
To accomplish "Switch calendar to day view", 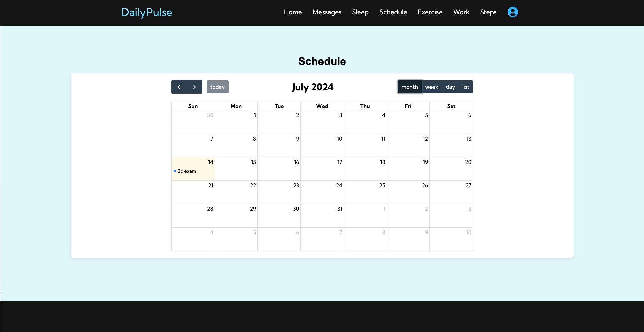I will (450, 87).
